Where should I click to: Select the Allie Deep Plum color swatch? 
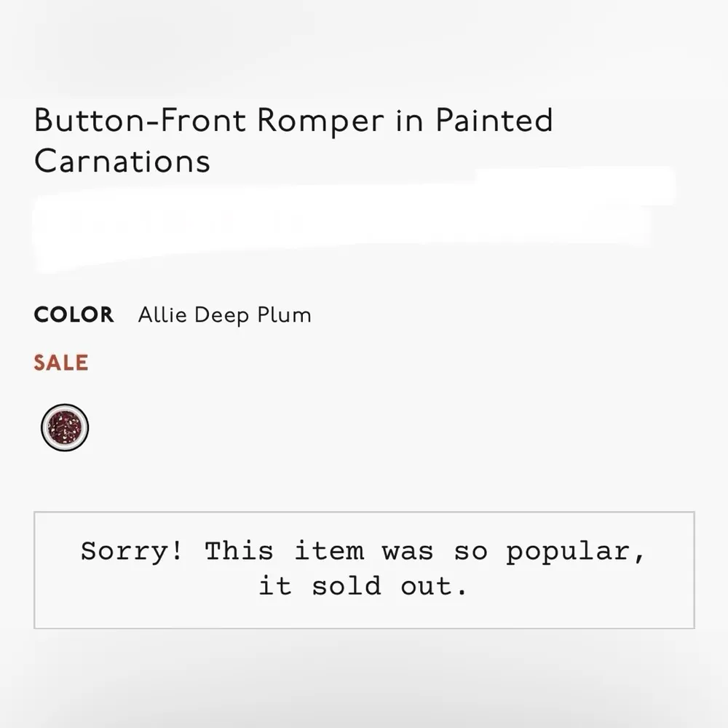click(65, 427)
